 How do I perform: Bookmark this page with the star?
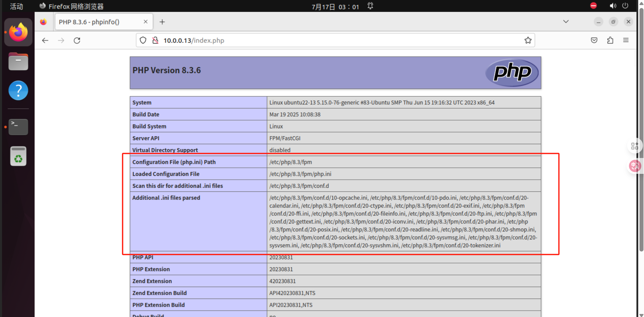[x=528, y=40]
